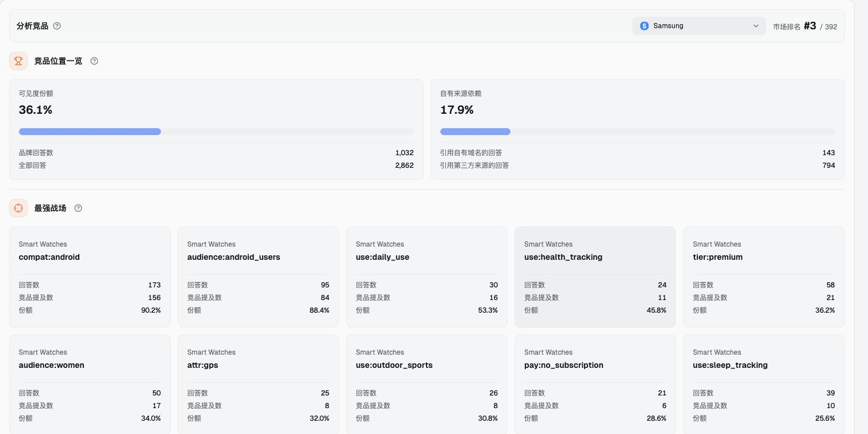
Task: Click the 引用自有域名的回答 value 143
Action: click(x=829, y=153)
